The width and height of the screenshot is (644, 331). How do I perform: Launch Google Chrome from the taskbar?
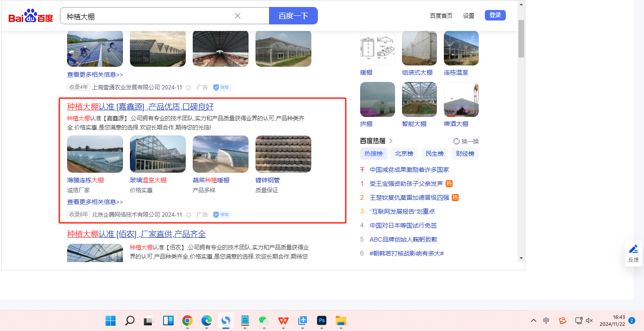(187, 321)
